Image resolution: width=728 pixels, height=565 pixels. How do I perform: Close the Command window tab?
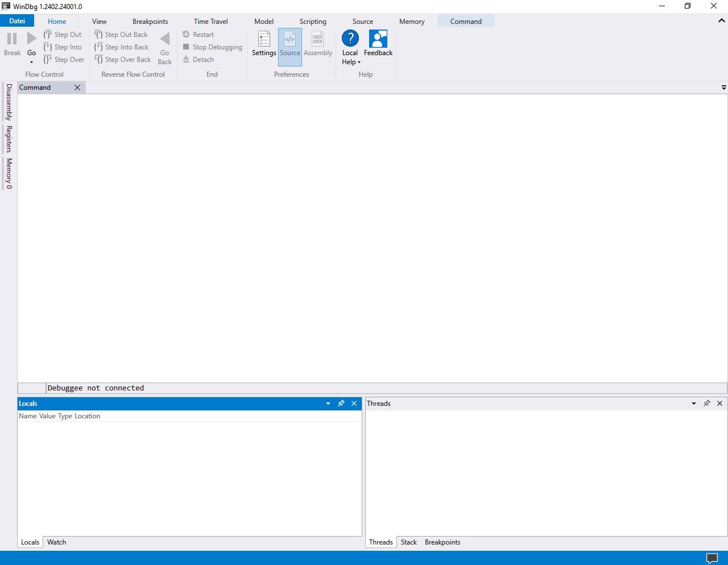pos(77,88)
